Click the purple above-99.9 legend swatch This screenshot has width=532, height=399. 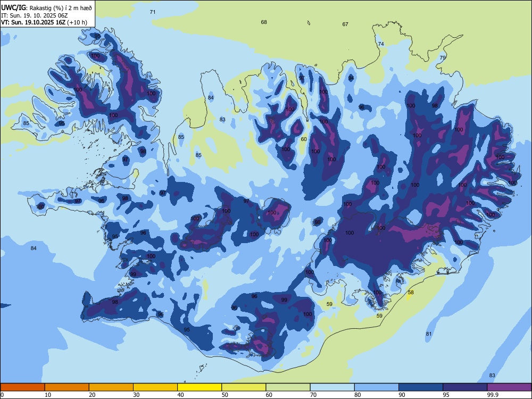pos(509,387)
